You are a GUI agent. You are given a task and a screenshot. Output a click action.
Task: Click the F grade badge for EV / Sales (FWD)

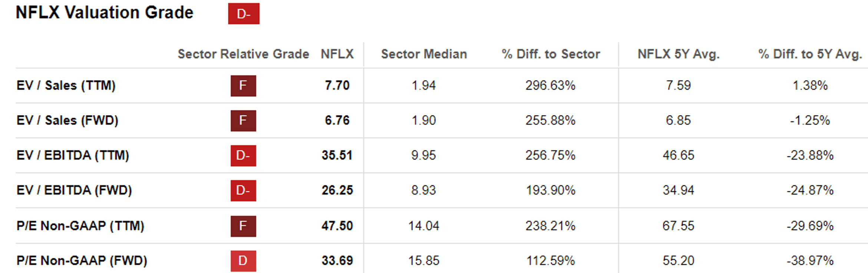243,121
